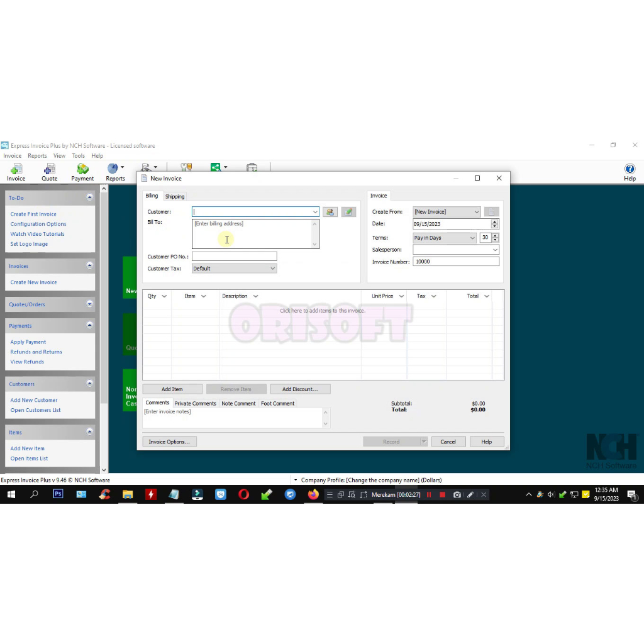Viewport: 644px width, 644px height.
Task: Click the Invoice toolbar icon
Action: pos(16,172)
